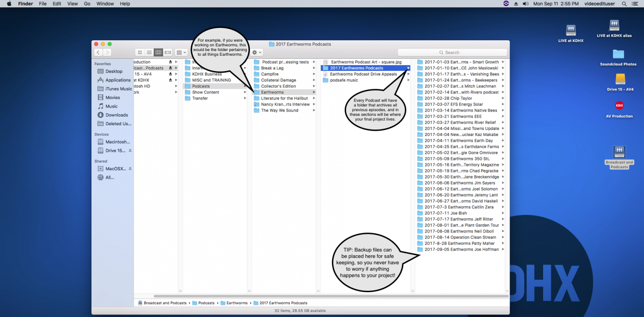The width and height of the screenshot is (644, 317).
Task: Select the Earthworms Podcast Drive Appeals item
Action: pos(363,74)
